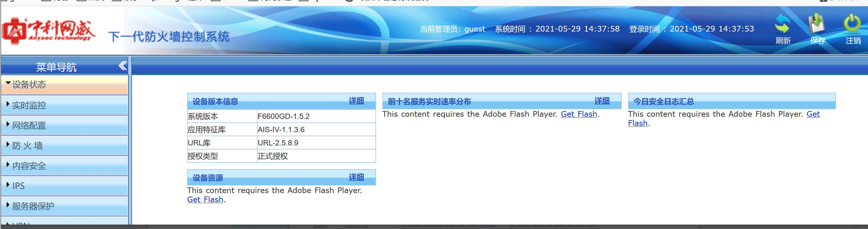Screen dimensions: 868x229
Task: Collapse the menu navigation panel chevron
Action: [x=123, y=66]
